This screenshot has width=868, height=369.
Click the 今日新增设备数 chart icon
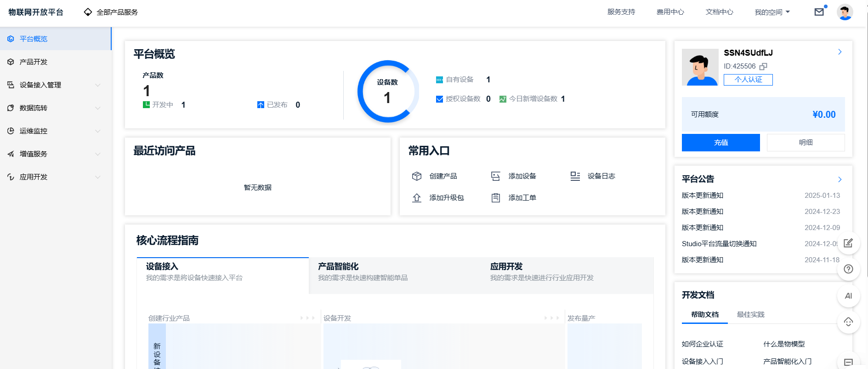(503, 99)
